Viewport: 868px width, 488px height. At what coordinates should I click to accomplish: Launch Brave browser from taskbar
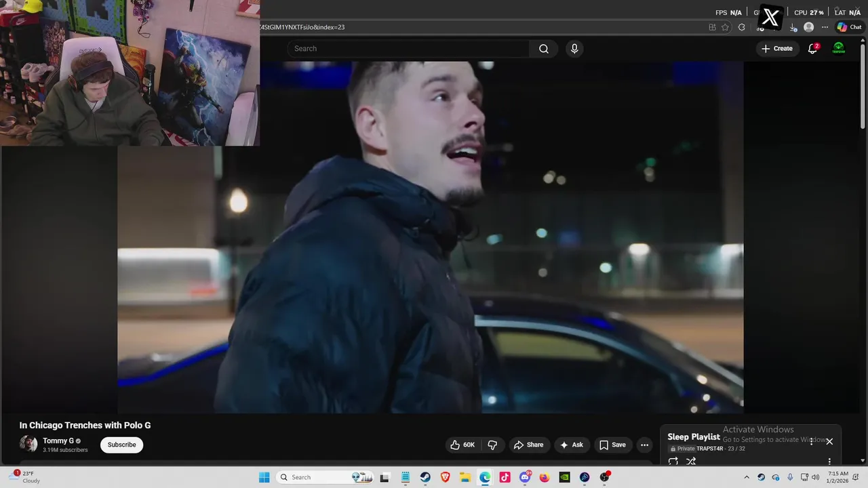(446, 477)
